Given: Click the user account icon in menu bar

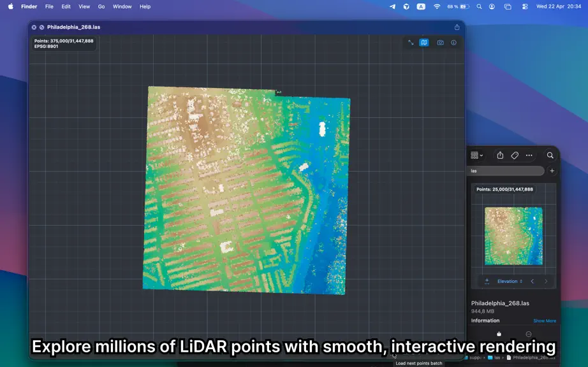Looking at the screenshot, I should pos(492,6).
